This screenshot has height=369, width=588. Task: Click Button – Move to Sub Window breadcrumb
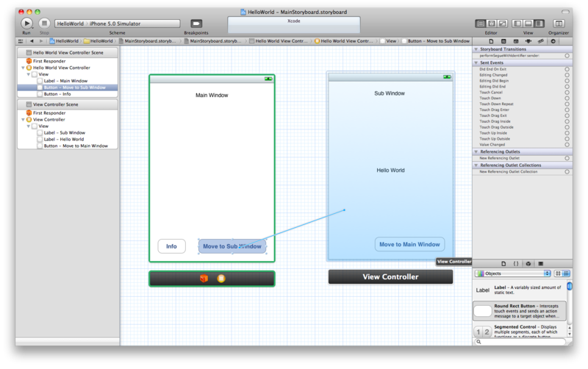(x=436, y=41)
